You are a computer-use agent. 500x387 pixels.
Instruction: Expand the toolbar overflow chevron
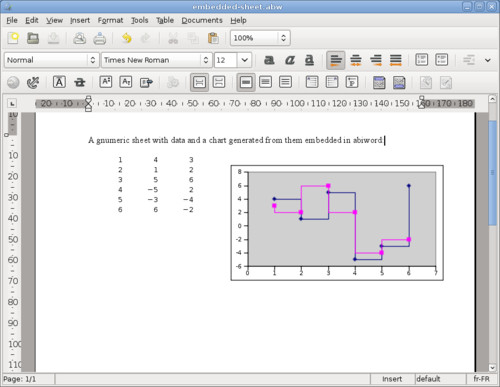pyautogui.click(x=488, y=60)
